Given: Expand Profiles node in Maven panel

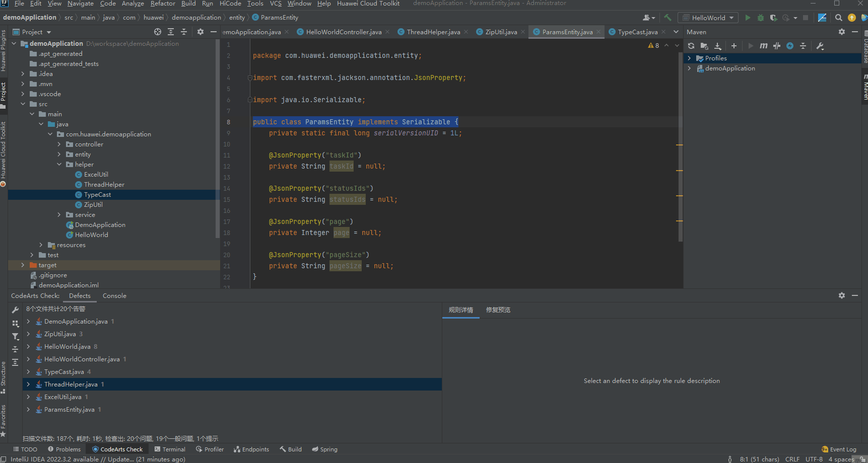Looking at the screenshot, I should (690, 58).
